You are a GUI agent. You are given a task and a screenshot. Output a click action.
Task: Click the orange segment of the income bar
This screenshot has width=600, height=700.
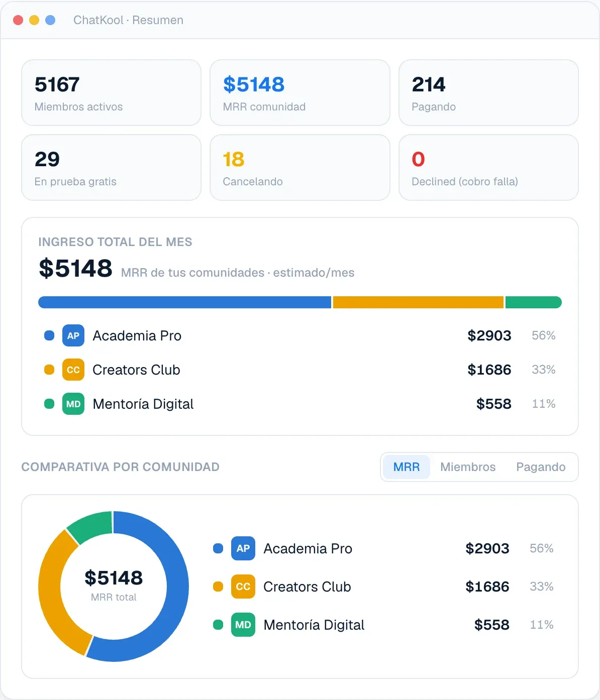(418, 302)
